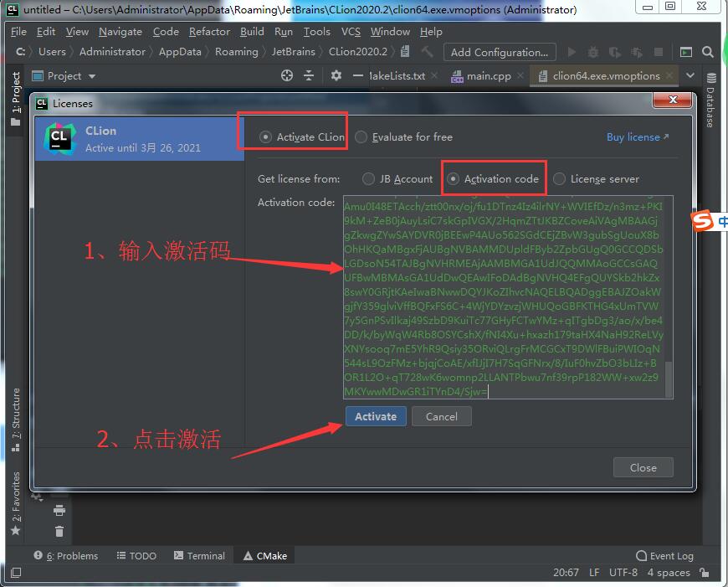The height and width of the screenshot is (587, 728).
Task: Open the 4 spaces indent selector
Action: [x=669, y=572]
